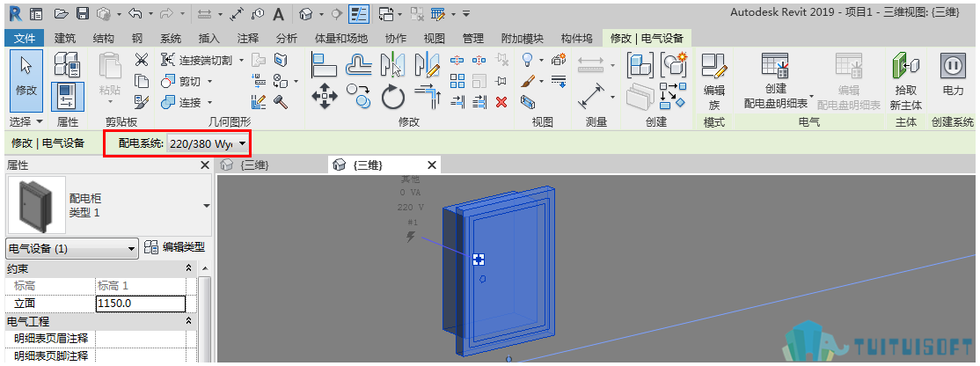Open the 配电系统 220/380 Wye dropdown
980x366 pixels.
tap(208, 144)
